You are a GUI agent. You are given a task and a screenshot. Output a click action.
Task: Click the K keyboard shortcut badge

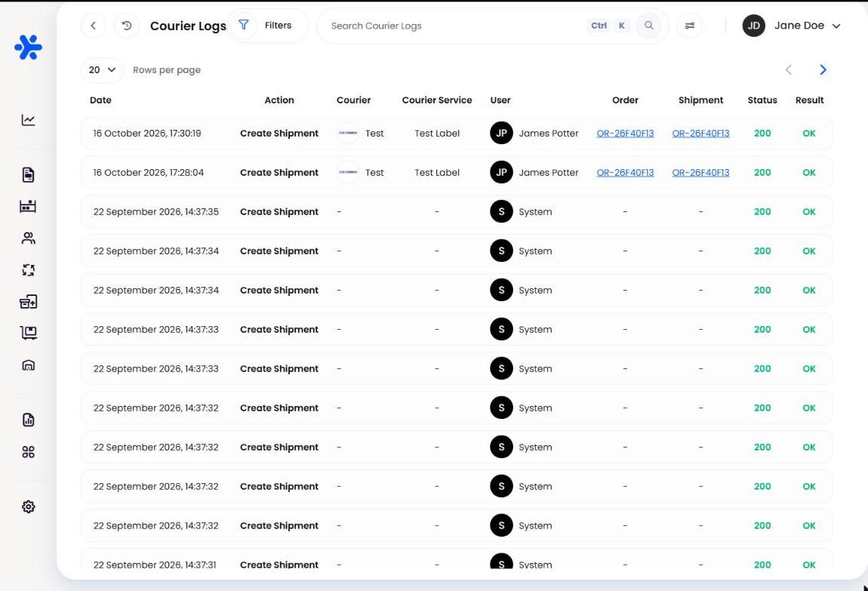(x=622, y=26)
